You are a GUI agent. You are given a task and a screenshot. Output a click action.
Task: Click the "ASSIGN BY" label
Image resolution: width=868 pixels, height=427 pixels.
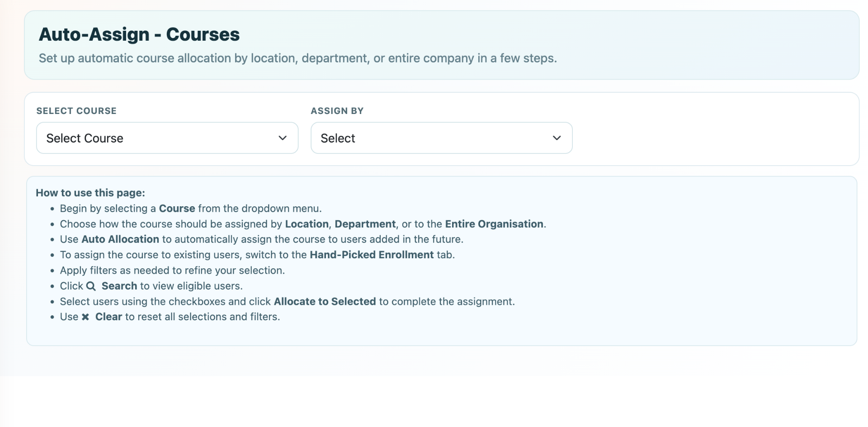tap(337, 111)
